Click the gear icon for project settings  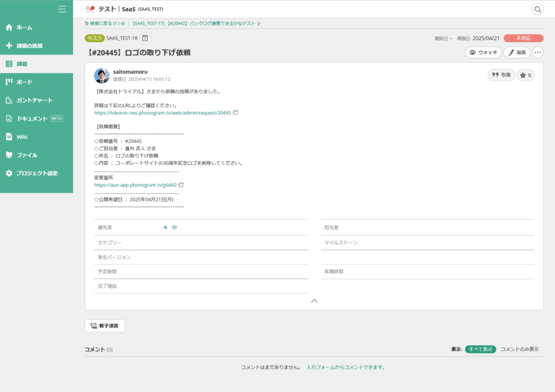[x=9, y=173]
